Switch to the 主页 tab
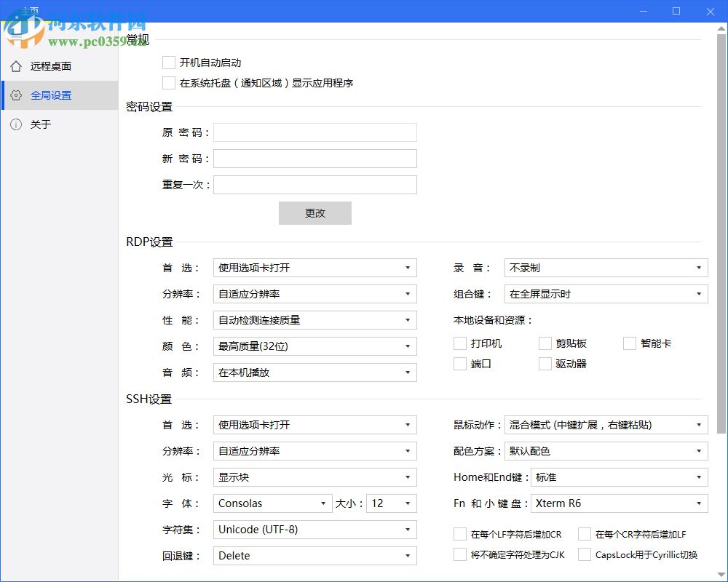Viewport: 728px width, 582px height. coord(31,11)
